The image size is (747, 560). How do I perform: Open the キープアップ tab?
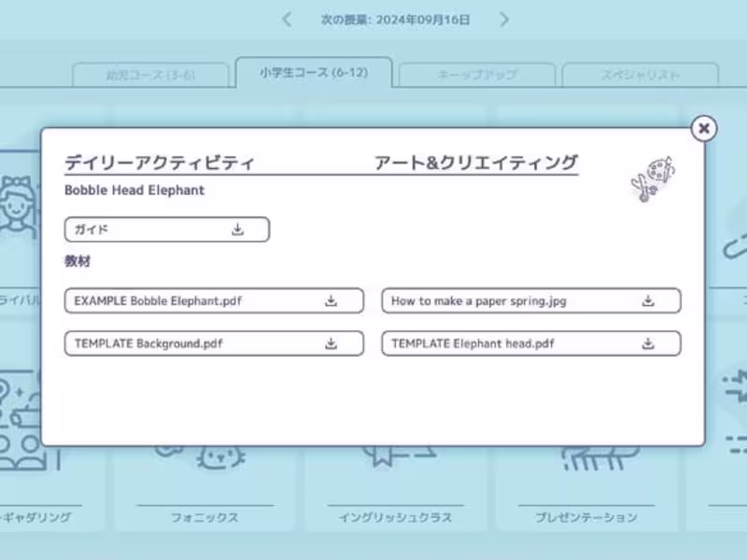tap(477, 75)
